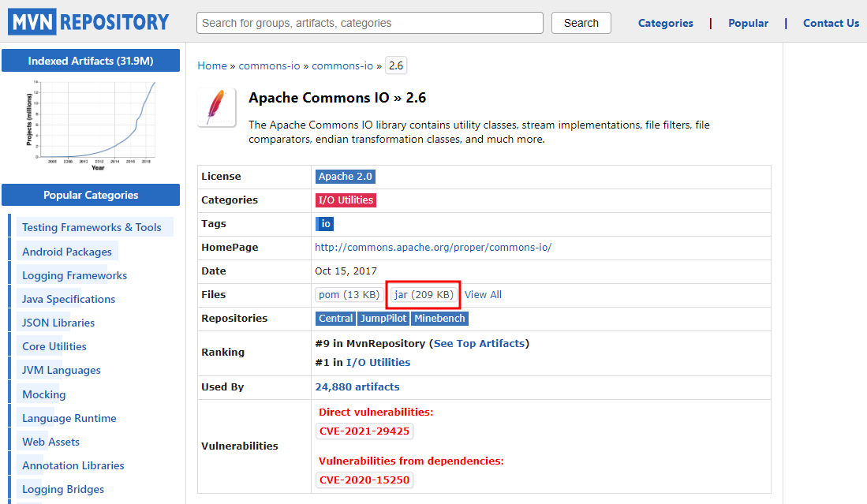
Task: Click the MVN Repository logo
Action: click(x=88, y=22)
